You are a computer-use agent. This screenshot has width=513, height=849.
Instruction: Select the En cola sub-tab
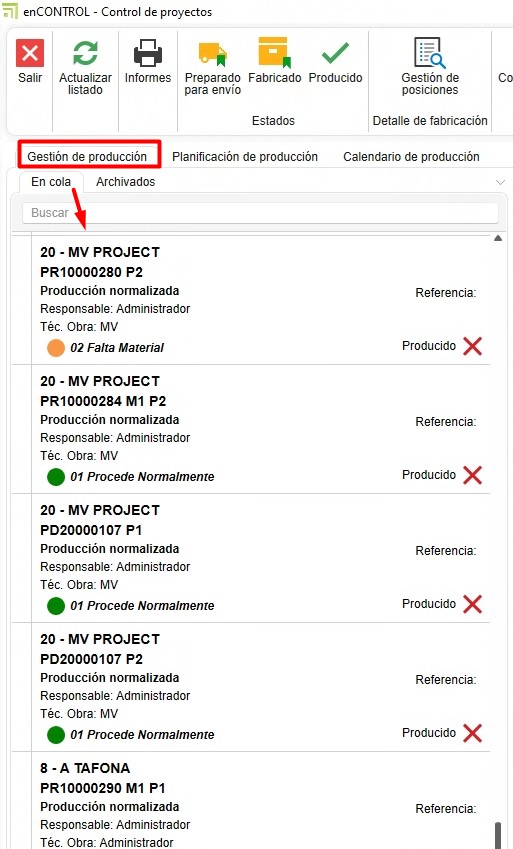click(x=51, y=182)
